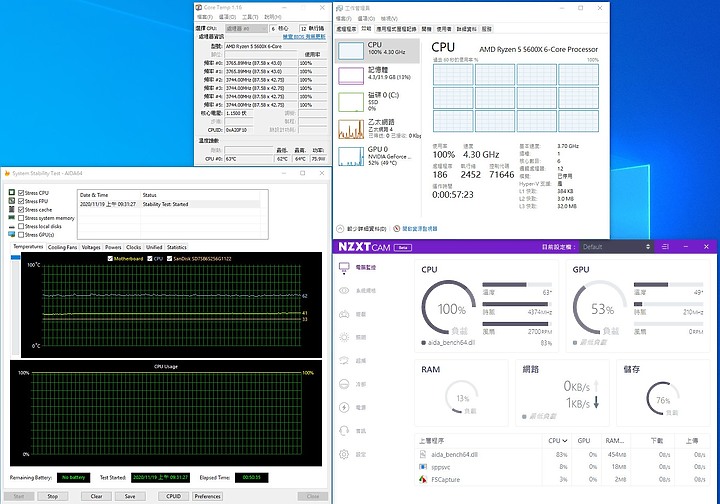This screenshot has width=720, height=504.
Task: Click sppsvc process icon in NZXT CAM
Action: (x=422, y=467)
